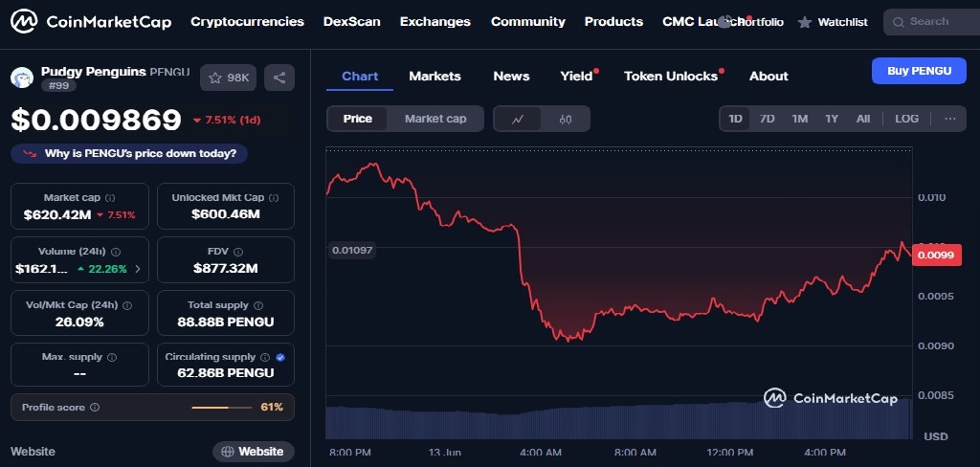Viewport: 980px width, 467px height.
Task: Open the Exchanges menu
Action: click(x=435, y=22)
